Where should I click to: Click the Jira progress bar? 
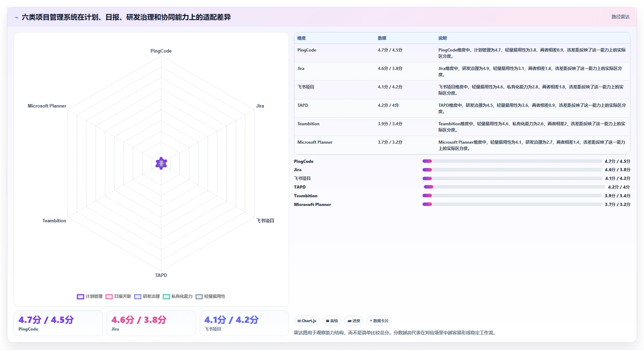(x=512, y=170)
